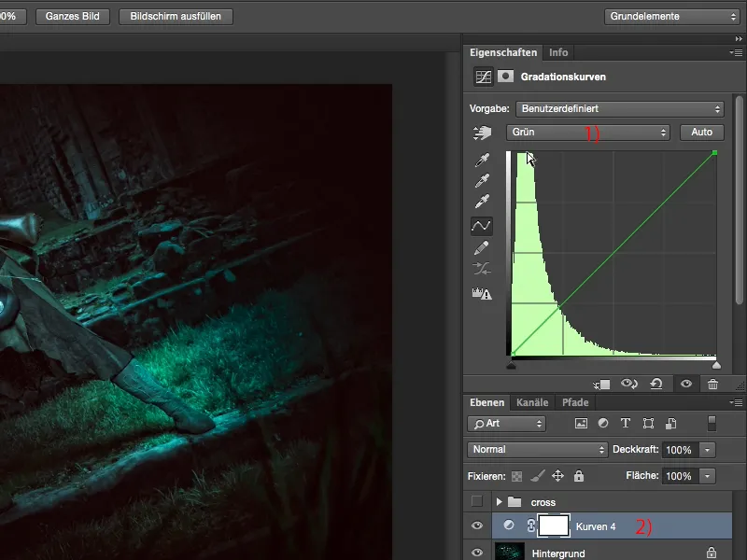Select edit points curve tool
This screenshot has height=560, width=747.
click(x=481, y=226)
